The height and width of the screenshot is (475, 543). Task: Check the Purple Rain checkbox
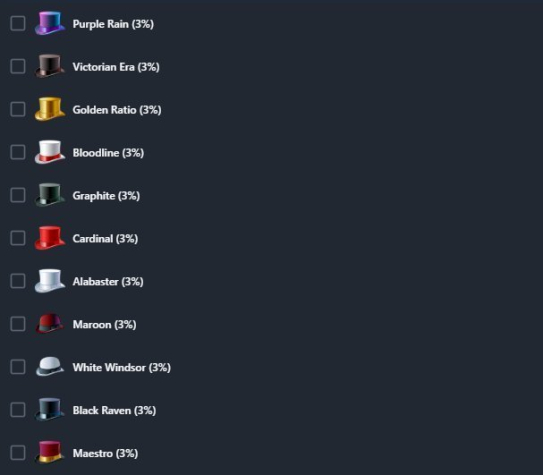18,24
